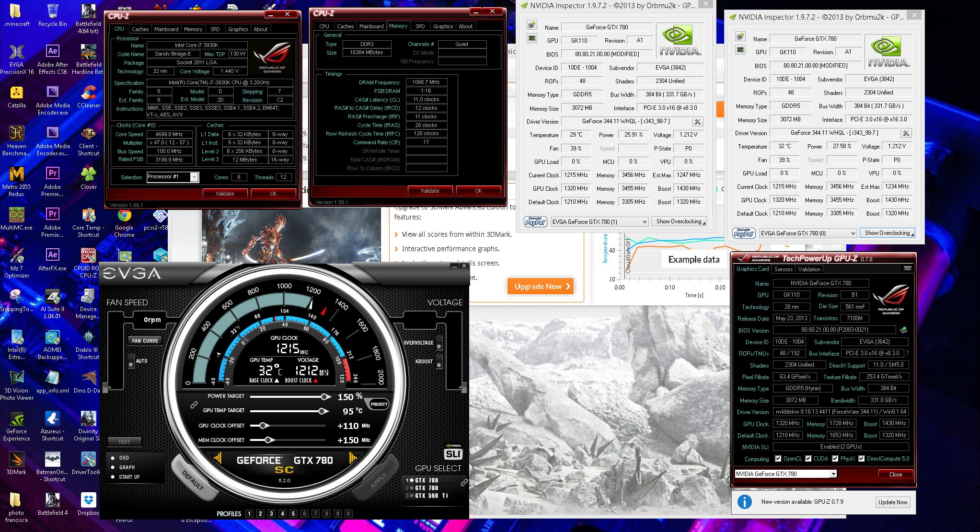Image resolution: width=980 pixels, height=532 pixels.
Task: Click the GPU-Z screenshot camera icon
Action: tap(907, 268)
